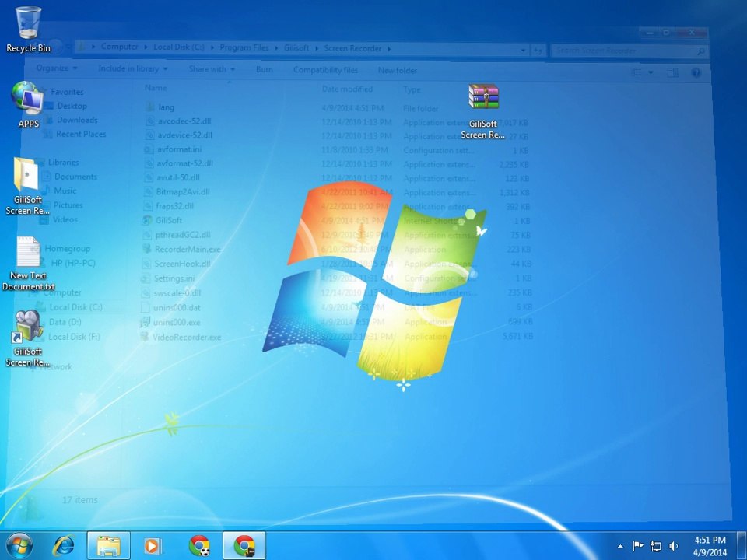Screen dimensions: 747x560
Task: Open Data (D:) drive in navigation pane
Action: click(x=65, y=322)
